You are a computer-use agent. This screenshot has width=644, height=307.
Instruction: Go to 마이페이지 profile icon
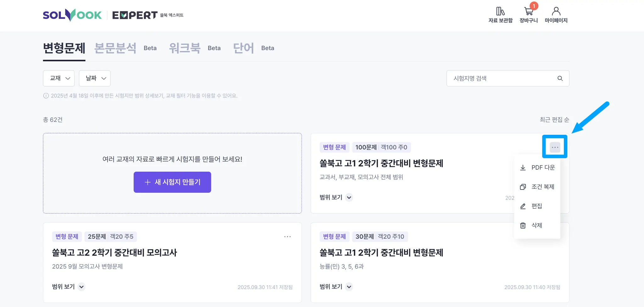click(556, 12)
